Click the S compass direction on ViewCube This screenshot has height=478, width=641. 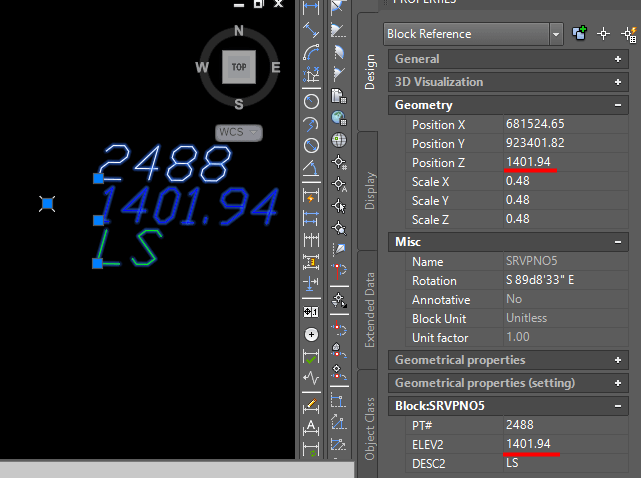[x=239, y=104]
